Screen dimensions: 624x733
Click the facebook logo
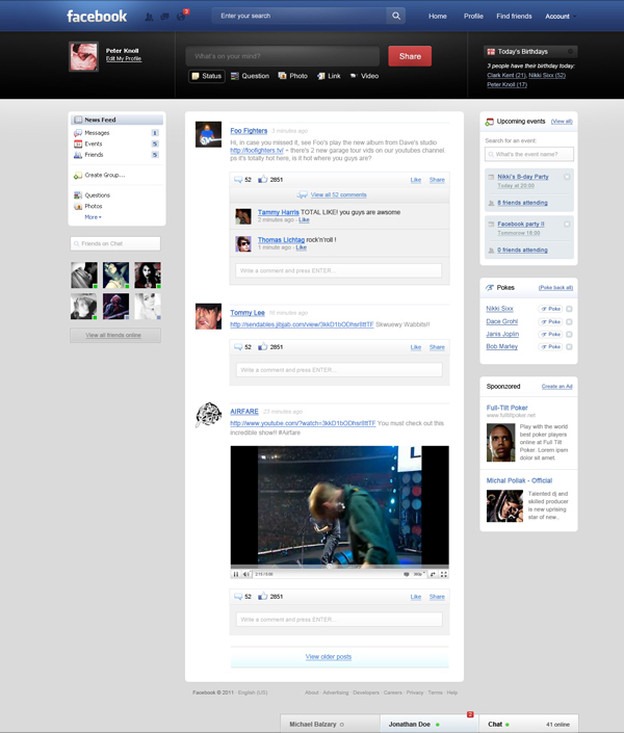(x=97, y=16)
